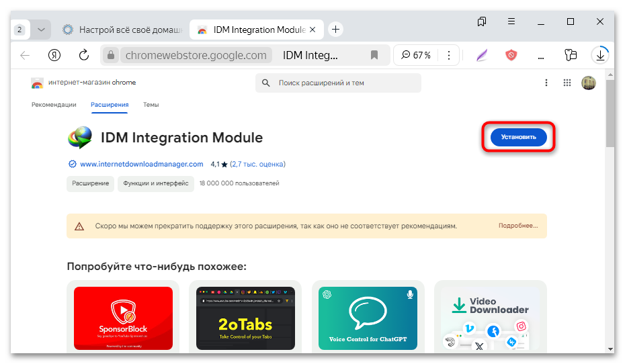This screenshot has width=625, height=364.
Task: Open the browser hamburger menu
Action: pyautogui.click(x=511, y=21)
